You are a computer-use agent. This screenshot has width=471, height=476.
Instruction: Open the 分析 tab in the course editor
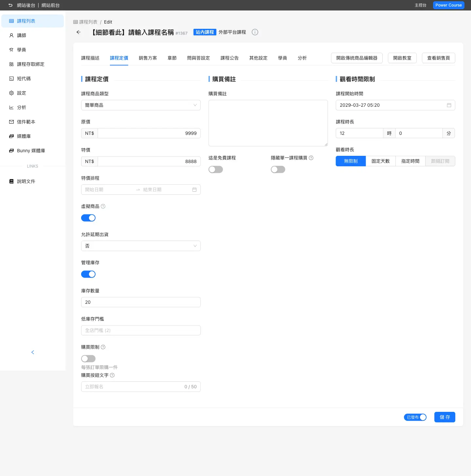coord(302,58)
